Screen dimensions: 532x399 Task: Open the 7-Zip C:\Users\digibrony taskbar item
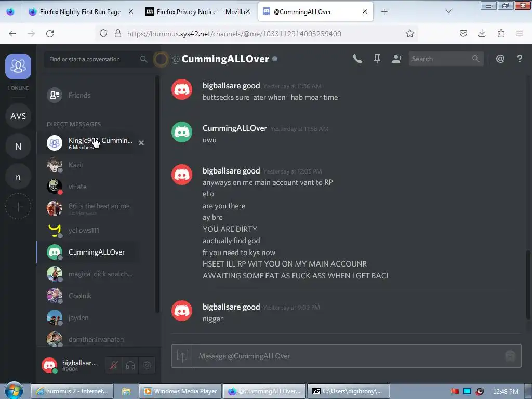[x=349, y=391]
